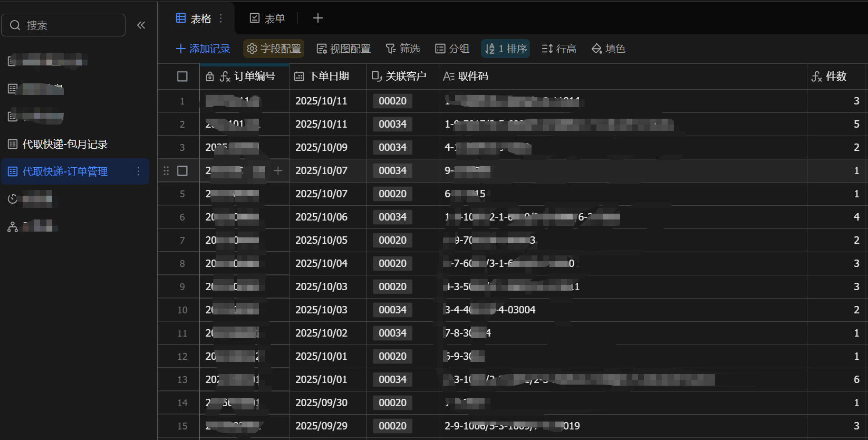Click the search input field
This screenshot has width=868, height=440.
coord(63,25)
